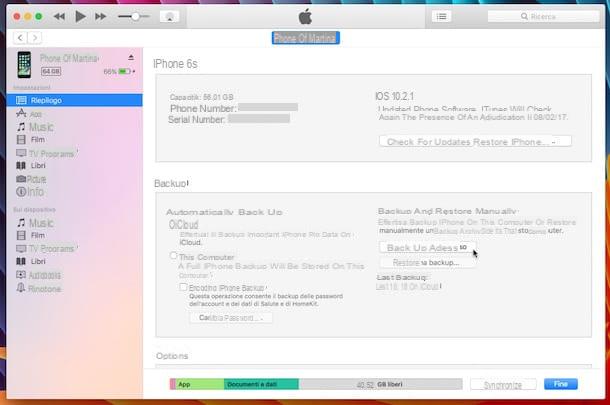This screenshot has width=610, height=405.
Task: Open the AirPlay output button
Action: [170, 17]
